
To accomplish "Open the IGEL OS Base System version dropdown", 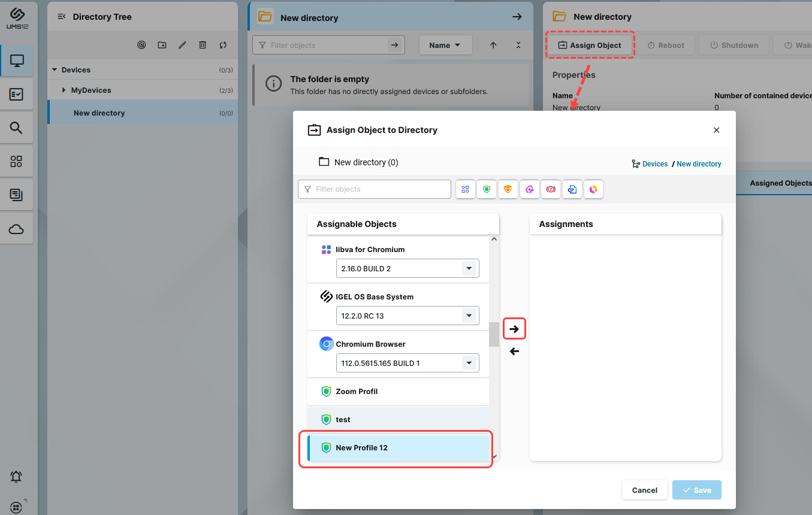I will coord(469,316).
